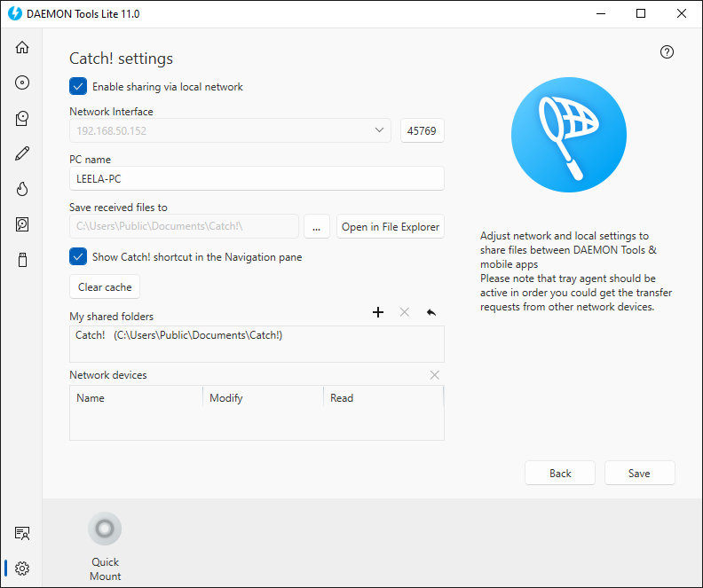Open the USB stick sidebar icon
Screen dimensions: 703x588
pos(22,260)
